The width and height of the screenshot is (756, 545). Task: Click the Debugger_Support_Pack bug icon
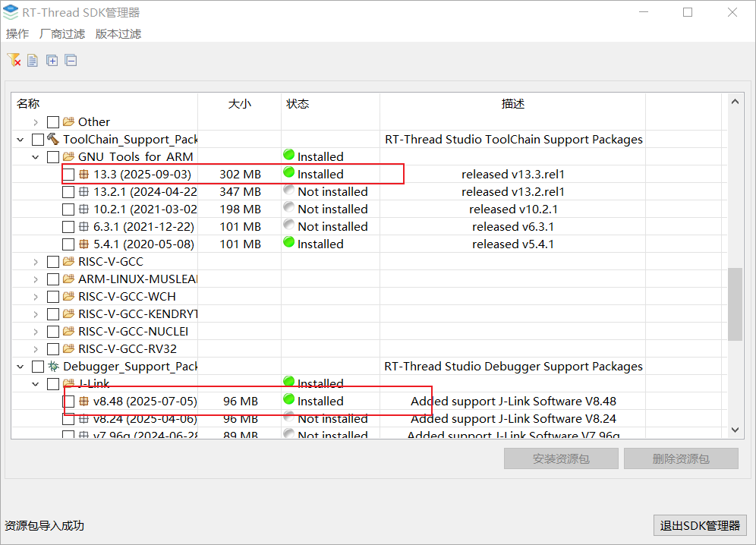click(x=53, y=366)
